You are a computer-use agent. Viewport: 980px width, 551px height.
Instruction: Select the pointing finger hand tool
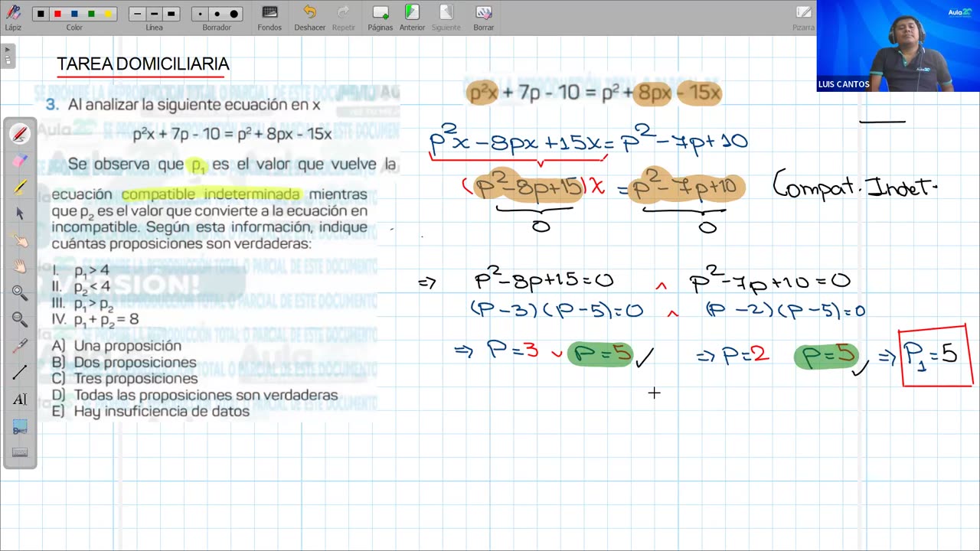20,240
